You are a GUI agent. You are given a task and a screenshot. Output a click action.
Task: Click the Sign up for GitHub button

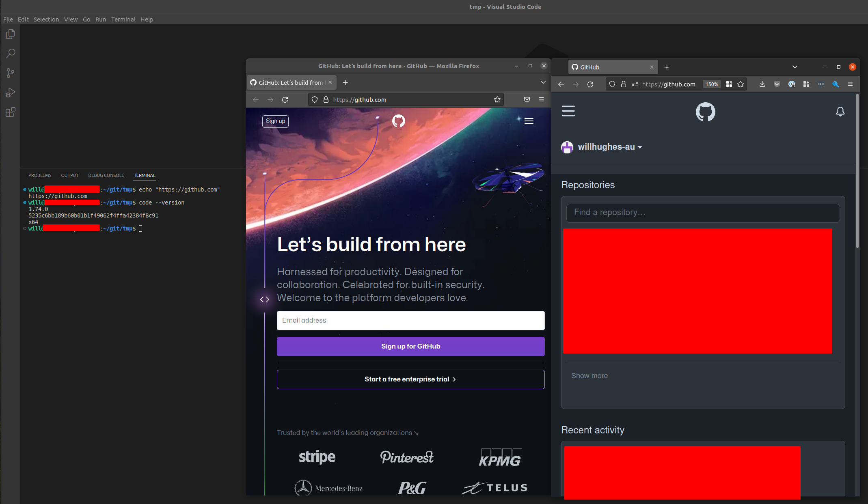[x=410, y=346]
